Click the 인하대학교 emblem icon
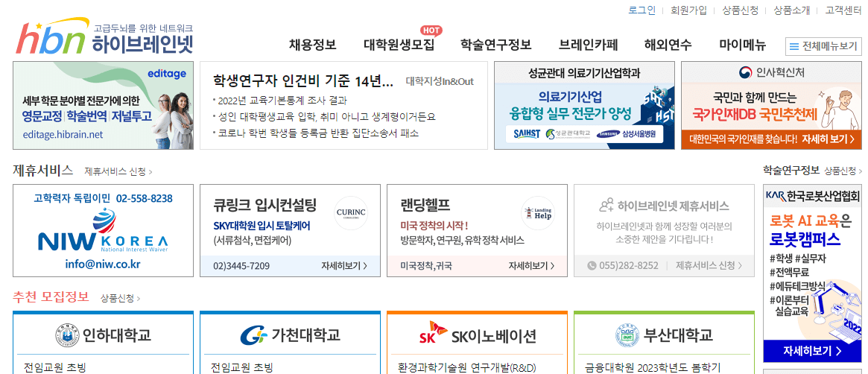The image size is (868, 374). [68, 335]
